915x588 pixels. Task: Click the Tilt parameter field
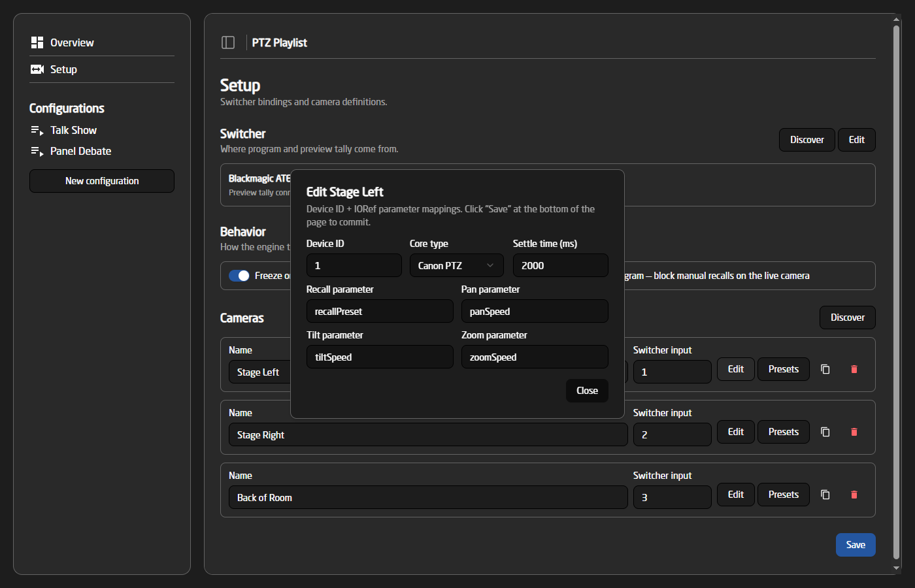380,357
